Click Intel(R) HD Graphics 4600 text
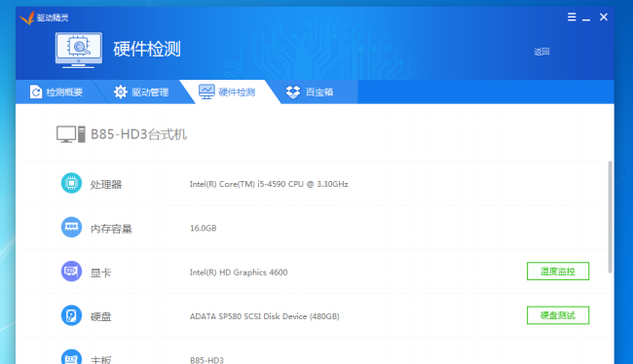This screenshot has height=364, width=633. click(239, 272)
